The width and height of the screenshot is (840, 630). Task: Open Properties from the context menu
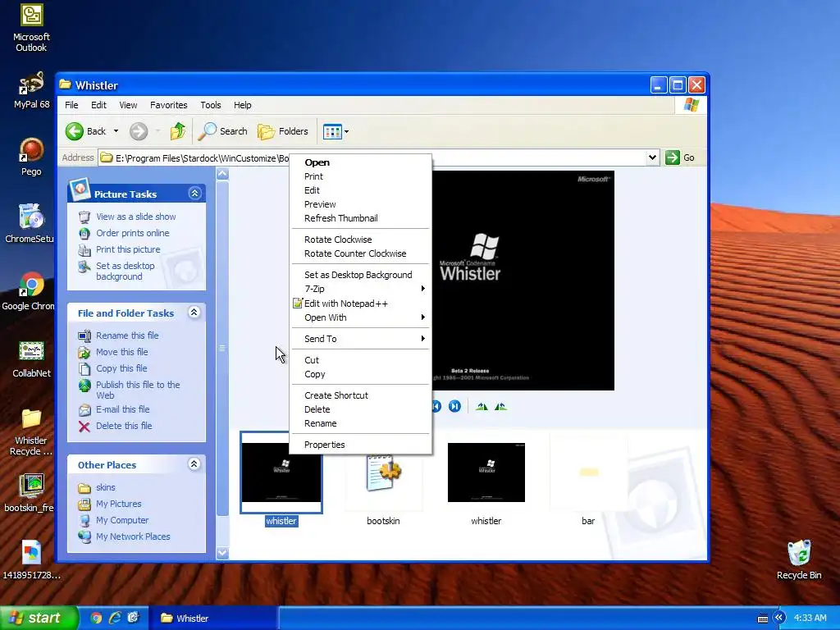tap(361, 445)
